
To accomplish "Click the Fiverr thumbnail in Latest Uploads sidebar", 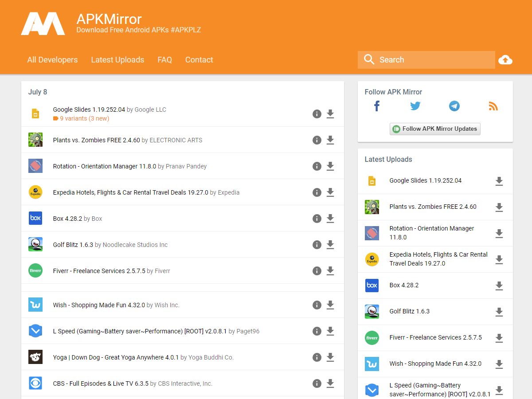I will click(372, 338).
